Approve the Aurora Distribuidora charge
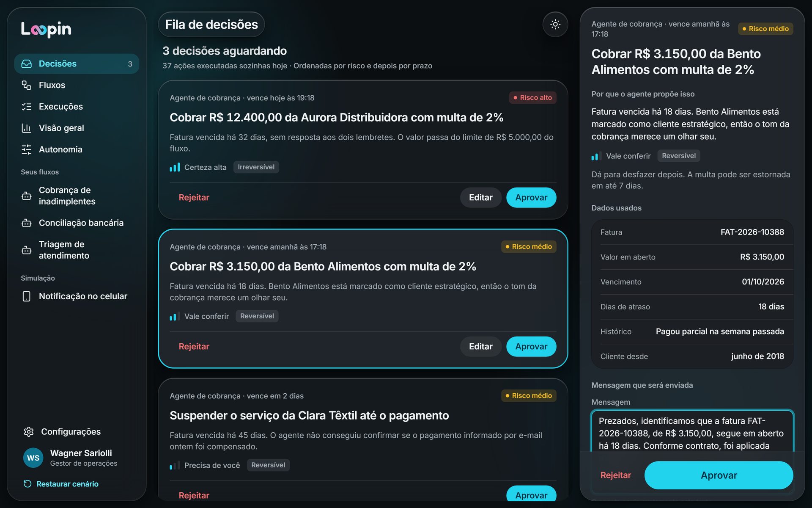Screen dimensions: 812x508 point(531,198)
